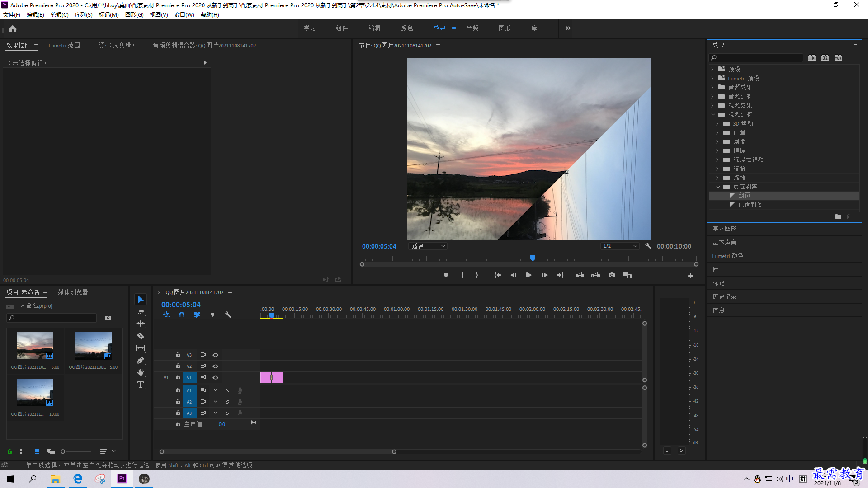Click Go to Out point button
Image resolution: width=868 pixels, height=488 pixels.
point(560,275)
